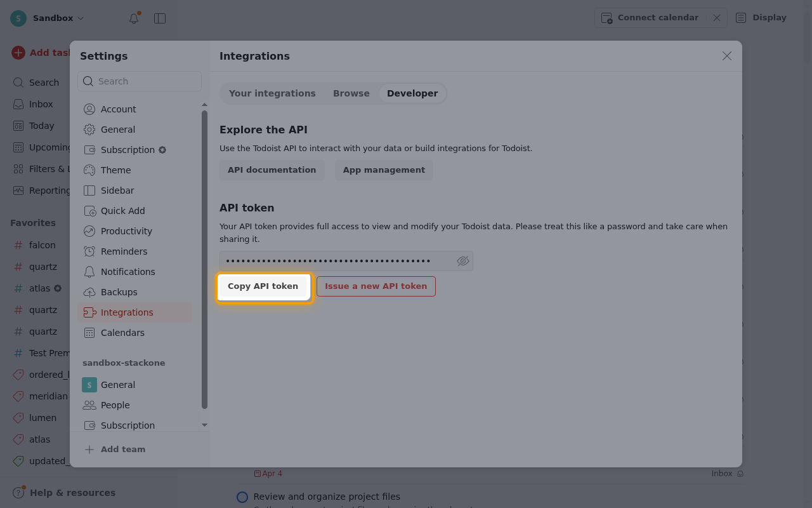Click the settings list scrollbar thumb
Viewport: 812px width, 508px height.
point(204,260)
